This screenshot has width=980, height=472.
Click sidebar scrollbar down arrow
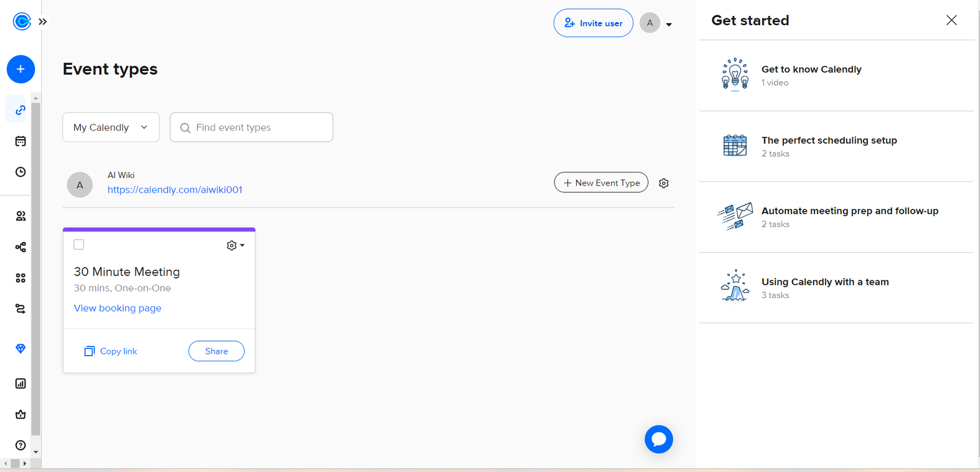click(x=36, y=452)
